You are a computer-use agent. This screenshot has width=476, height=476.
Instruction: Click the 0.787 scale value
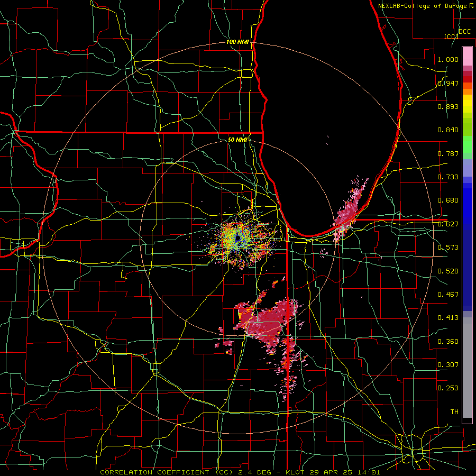[448, 153]
